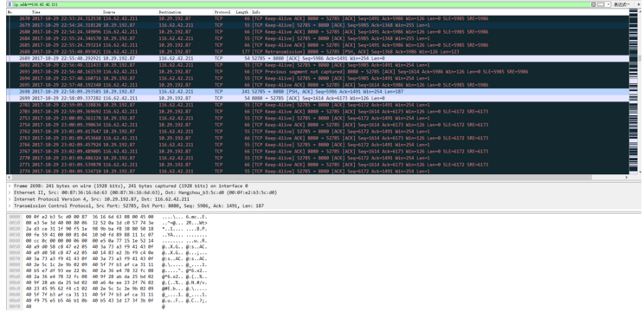Image resolution: width=644 pixels, height=319 pixels.
Task: Sort packets by the Time column header
Action: (x=66, y=12)
